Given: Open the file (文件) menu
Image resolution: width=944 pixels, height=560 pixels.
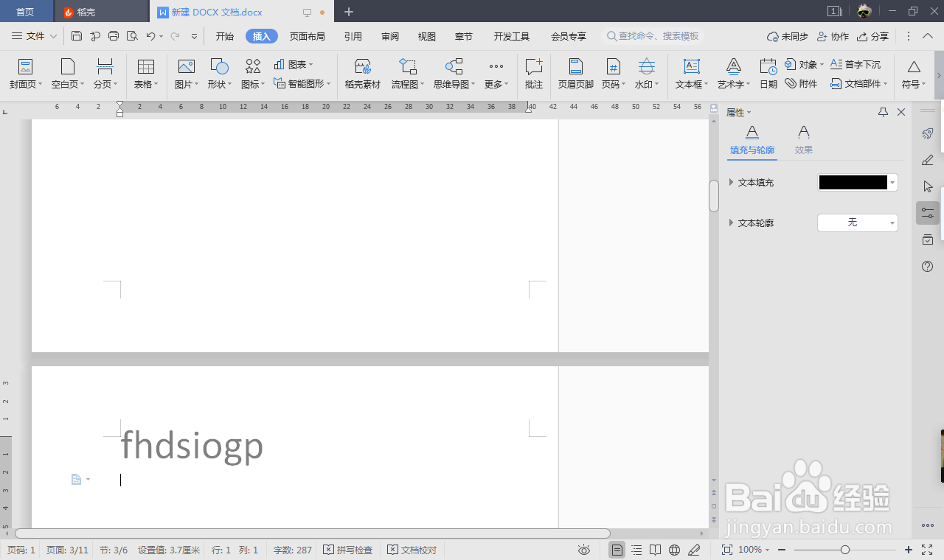Looking at the screenshot, I should pyautogui.click(x=35, y=36).
